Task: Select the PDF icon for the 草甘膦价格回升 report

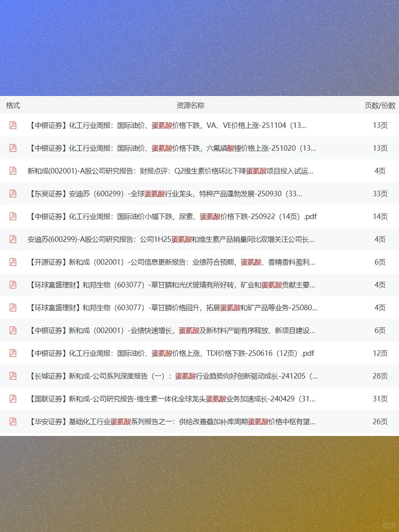Action: point(13,308)
